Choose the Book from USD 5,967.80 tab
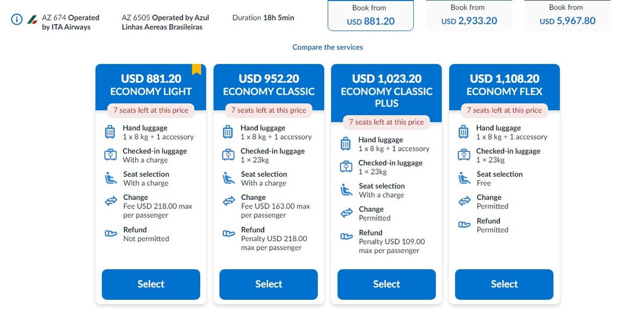This screenshot has height=317, width=644. [x=567, y=16]
